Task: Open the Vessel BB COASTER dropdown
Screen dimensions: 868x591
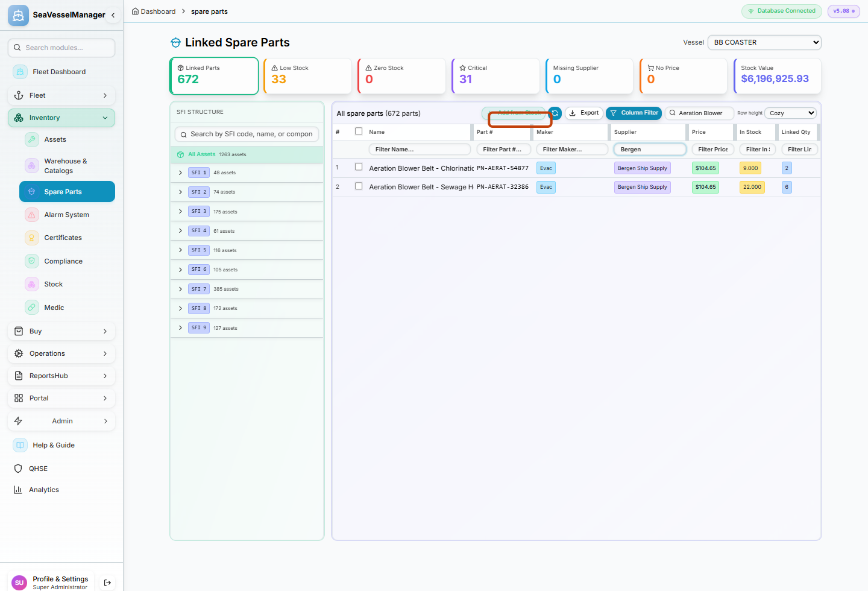Action: point(764,42)
